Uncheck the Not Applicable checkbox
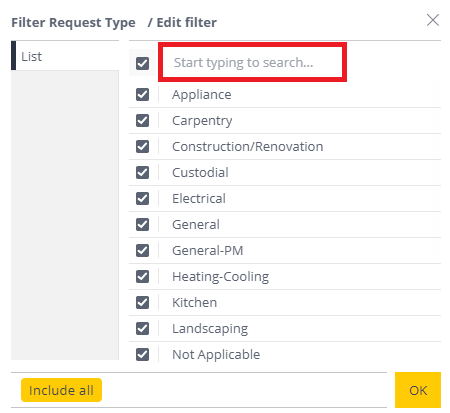This screenshot has width=450, height=413. coord(142,354)
